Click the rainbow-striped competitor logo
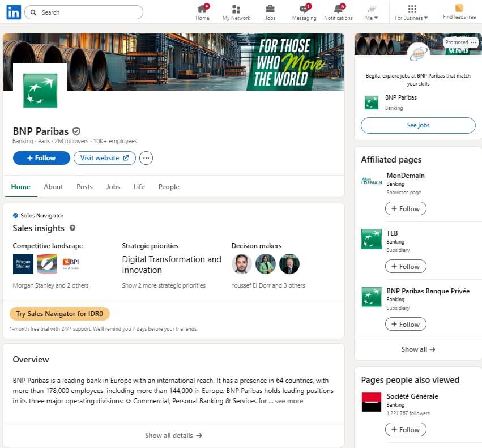482x448 pixels. click(47, 264)
